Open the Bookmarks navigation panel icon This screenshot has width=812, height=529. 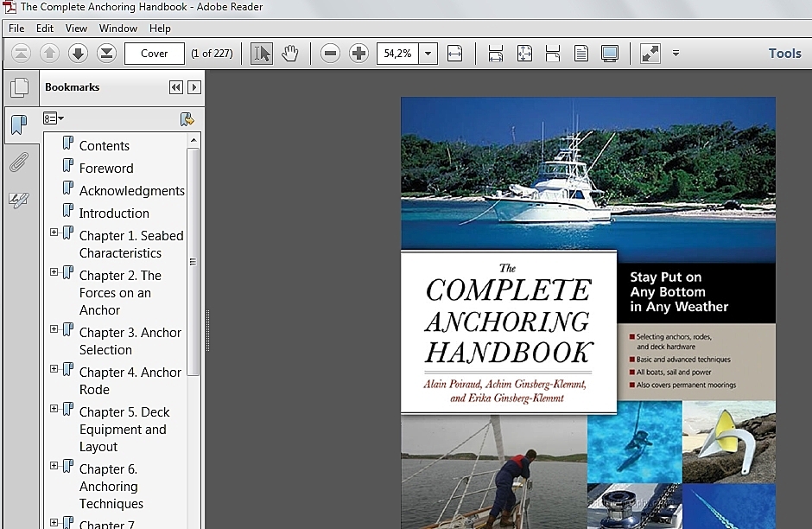point(20,124)
